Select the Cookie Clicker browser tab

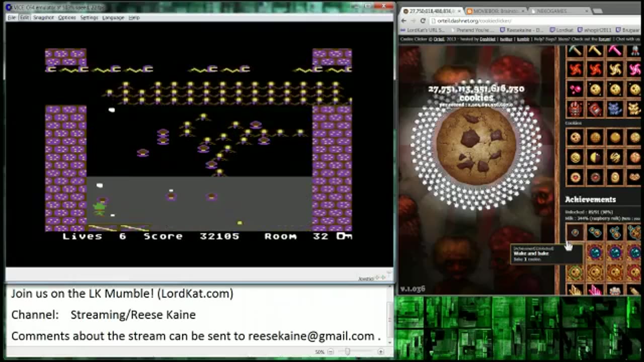431,11
